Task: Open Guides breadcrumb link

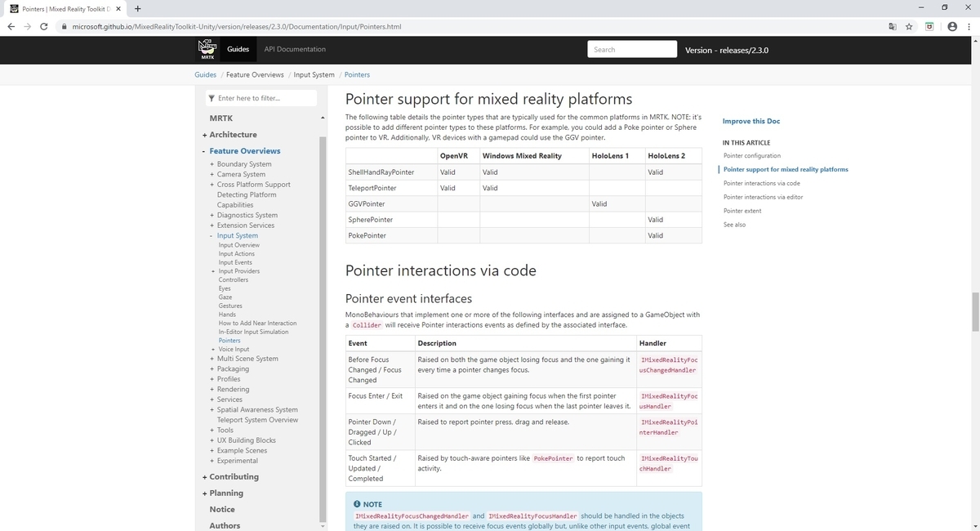Action: point(205,74)
